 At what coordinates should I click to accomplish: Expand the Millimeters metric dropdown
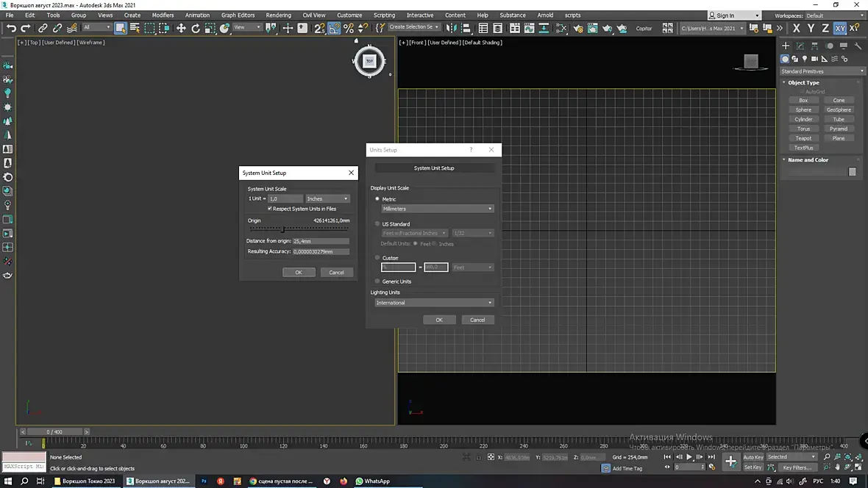tap(437, 209)
